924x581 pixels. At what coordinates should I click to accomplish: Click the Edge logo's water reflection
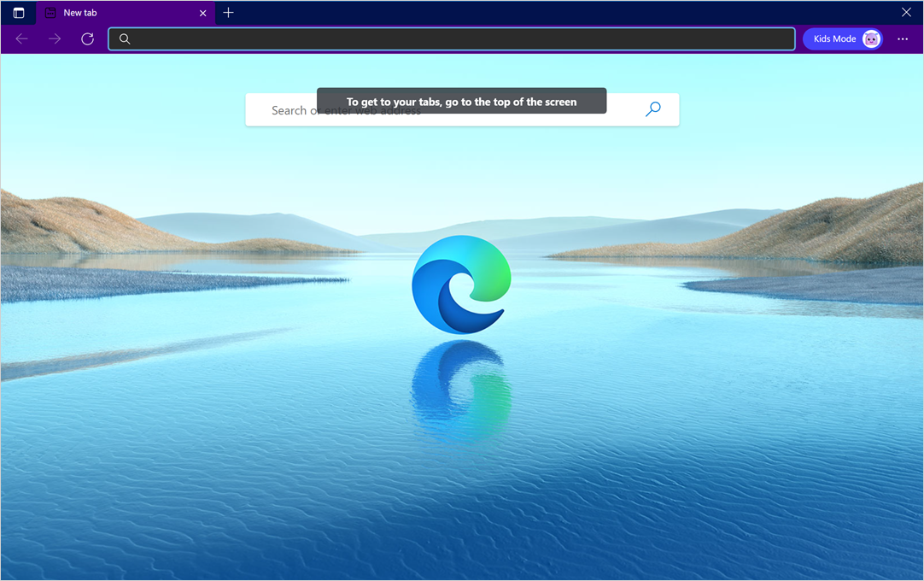tap(461, 389)
